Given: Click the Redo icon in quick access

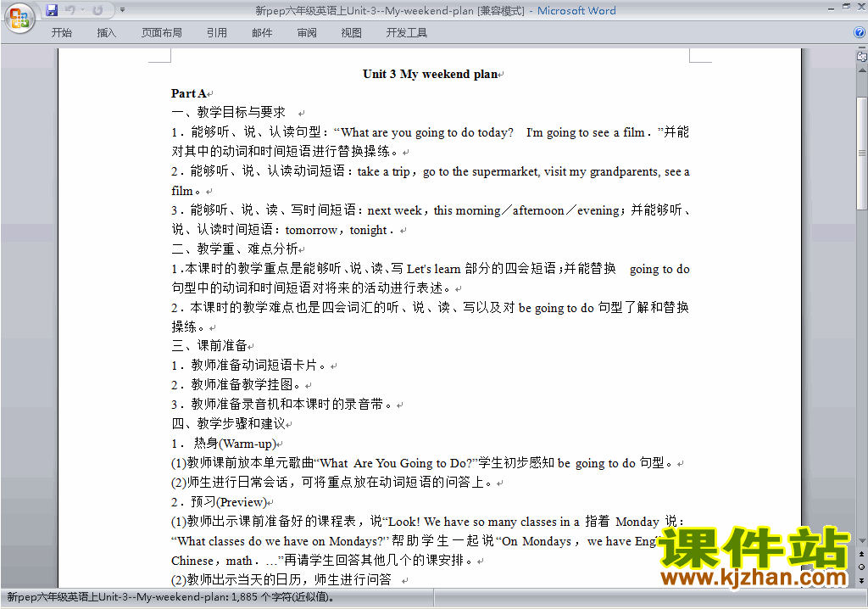Looking at the screenshot, I should coord(97,10).
